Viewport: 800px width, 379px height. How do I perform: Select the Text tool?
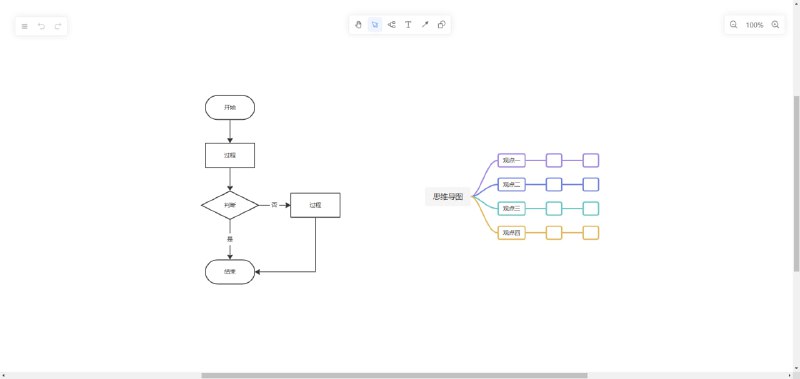pos(408,24)
